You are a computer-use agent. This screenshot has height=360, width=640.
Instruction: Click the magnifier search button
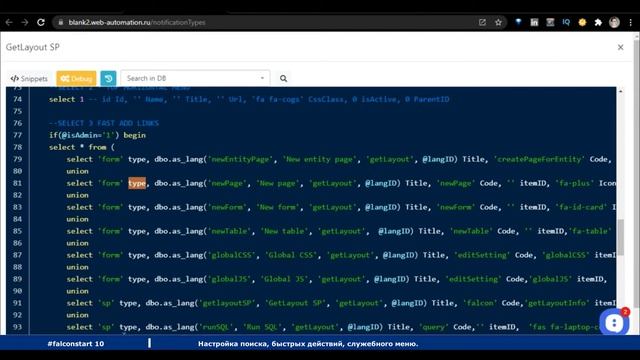coord(283,78)
